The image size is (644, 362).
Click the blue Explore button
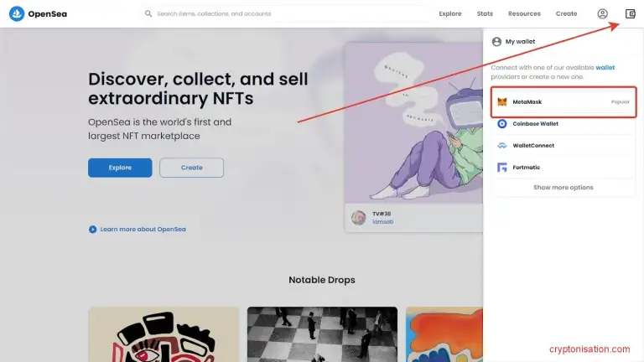coord(120,168)
